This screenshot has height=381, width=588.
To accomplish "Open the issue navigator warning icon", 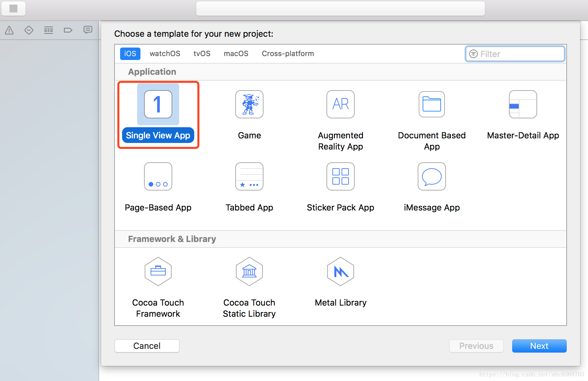I will pos(9,30).
